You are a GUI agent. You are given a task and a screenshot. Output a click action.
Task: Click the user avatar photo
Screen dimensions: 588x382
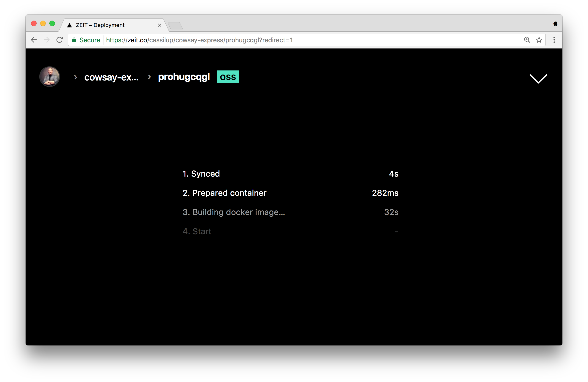click(x=50, y=77)
